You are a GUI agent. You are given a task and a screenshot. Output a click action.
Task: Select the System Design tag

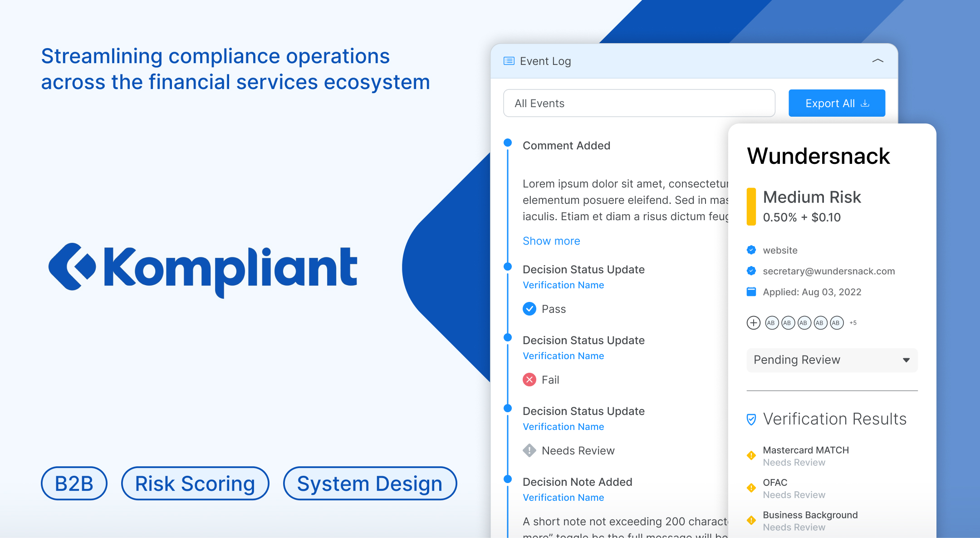369,484
